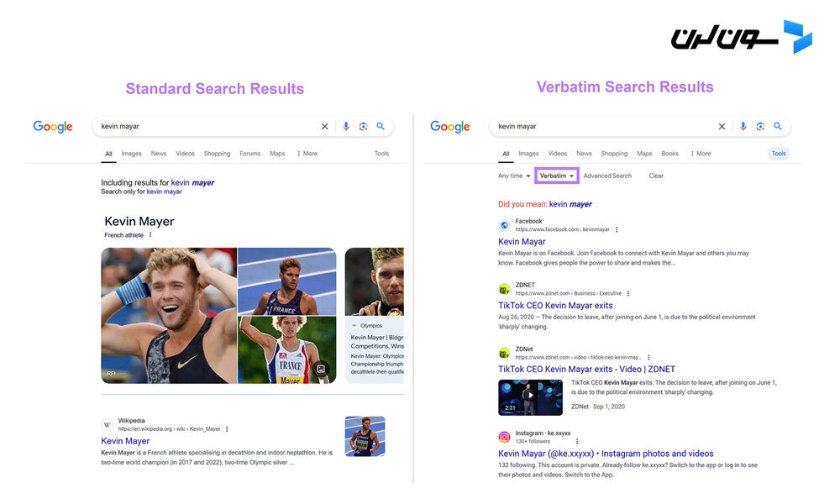Click the Google logo in the Verbatim results panel
This screenshot has height=504, width=840.
pyautogui.click(x=450, y=126)
